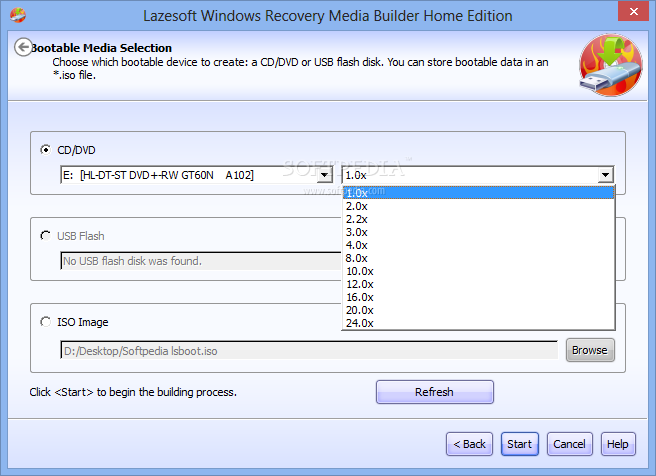Click the Cancel button
This screenshot has height=476, width=656.
[569, 444]
